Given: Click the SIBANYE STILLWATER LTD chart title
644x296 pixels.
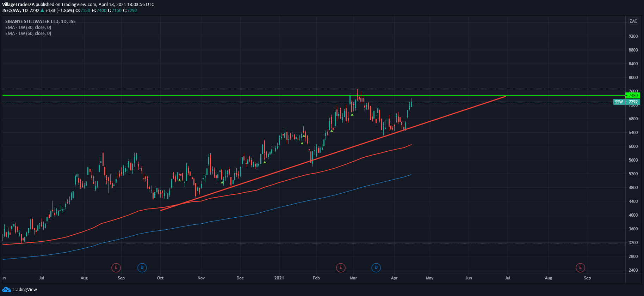Looking at the screenshot, I should pyautogui.click(x=40, y=22).
